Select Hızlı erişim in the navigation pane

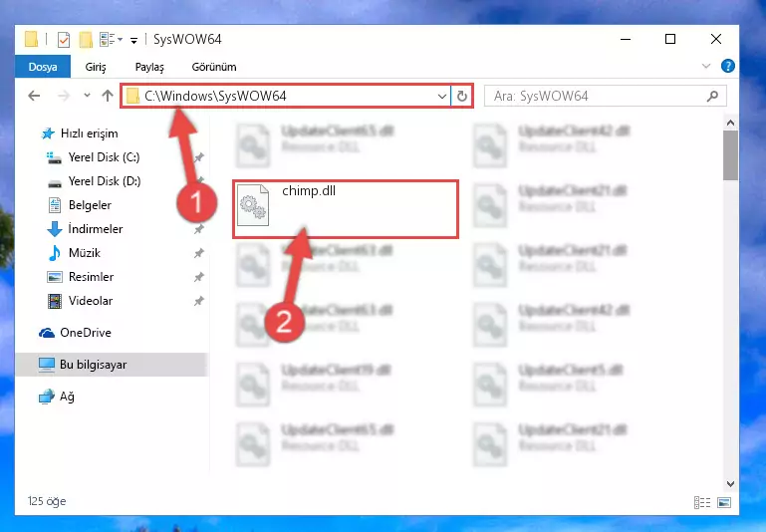(x=89, y=133)
